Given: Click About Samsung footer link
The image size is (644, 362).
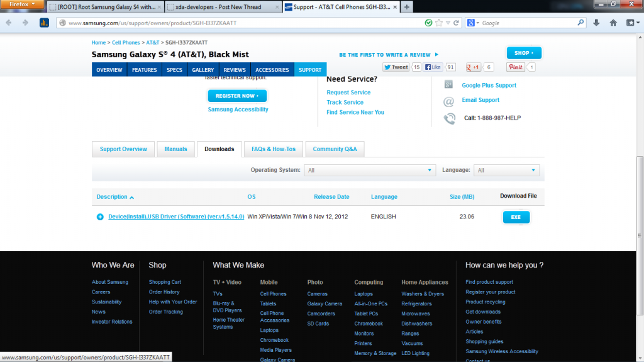Looking at the screenshot, I should 109,282.
